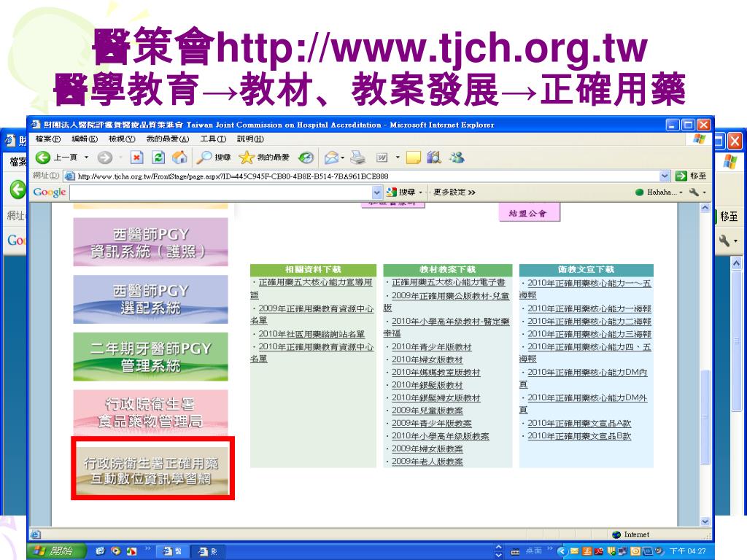Image resolution: width=747 pixels, height=560 pixels.
Task: Expand Google search box dropdown
Action: (x=377, y=192)
